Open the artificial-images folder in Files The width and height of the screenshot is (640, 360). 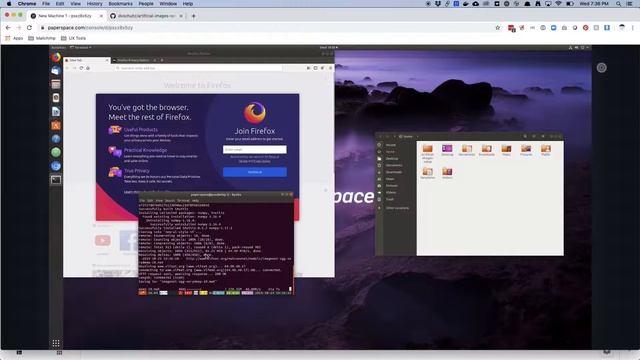(x=427, y=153)
